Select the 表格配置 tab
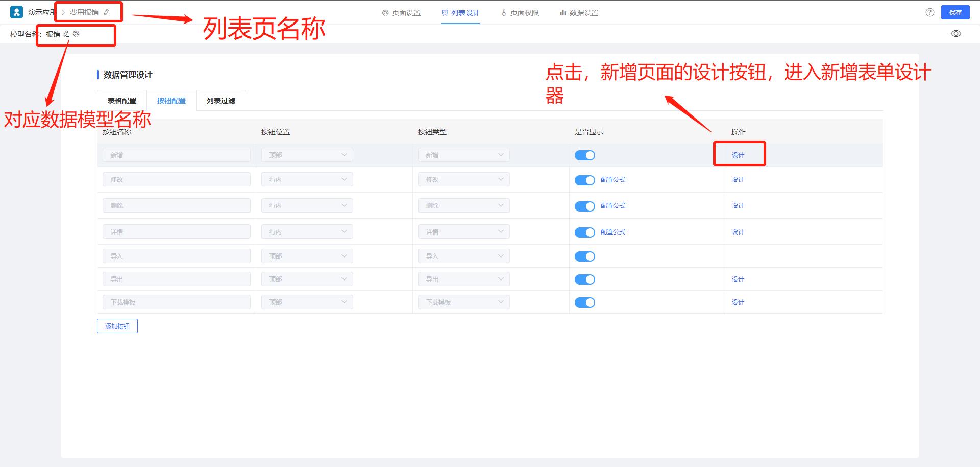The width and height of the screenshot is (980, 467). (122, 101)
